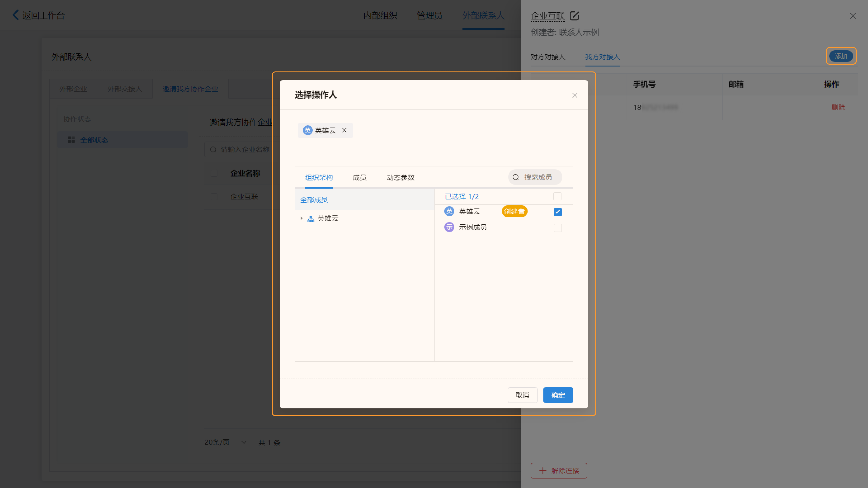The width and height of the screenshot is (868, 488).
Task: Click the 企业互联 title in side panel
Action: coord(547,16)
